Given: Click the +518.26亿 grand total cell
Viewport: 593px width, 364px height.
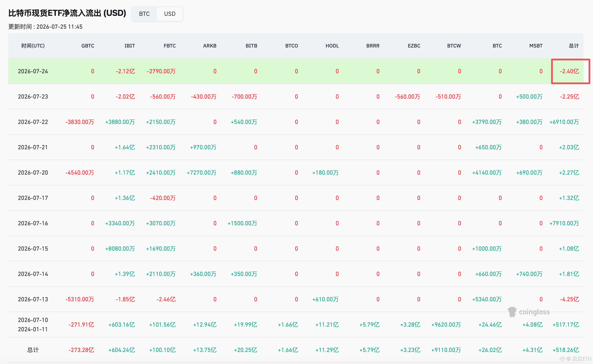Looking at the screenshot, I should pyautogui.click(x=566, y=350).
